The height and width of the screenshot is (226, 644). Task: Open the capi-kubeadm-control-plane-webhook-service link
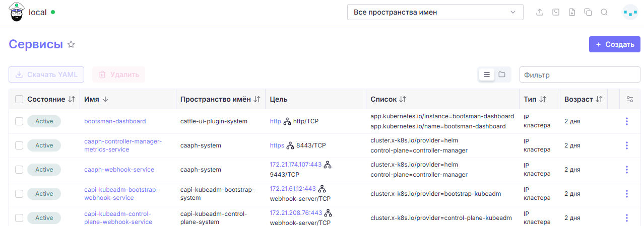[x=118, y=218]
